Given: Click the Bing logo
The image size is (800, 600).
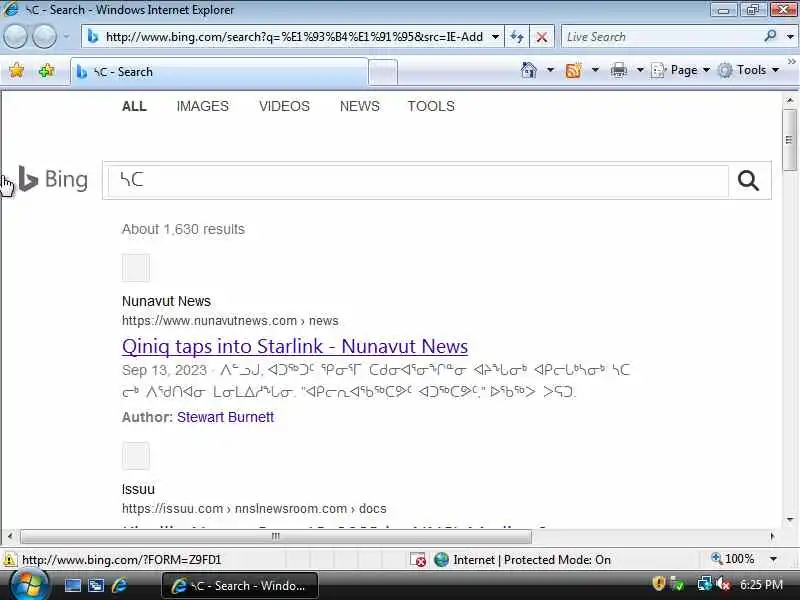Looking at the screenshot, I should coord(53,179).
